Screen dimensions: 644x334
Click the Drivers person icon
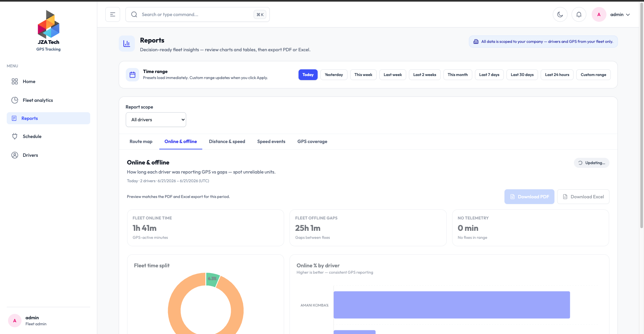(x=15, y=155)
